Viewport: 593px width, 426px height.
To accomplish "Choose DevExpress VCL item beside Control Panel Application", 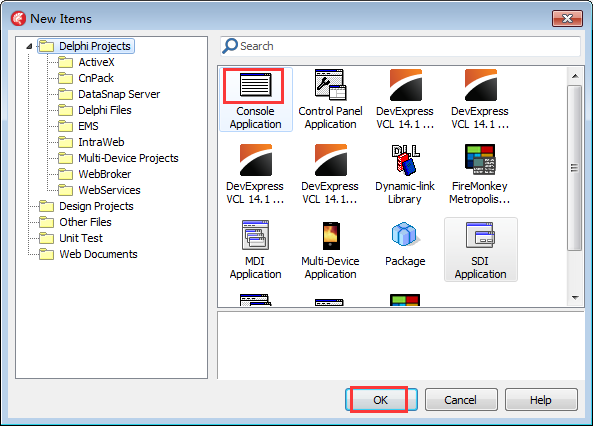I will 405,100.
